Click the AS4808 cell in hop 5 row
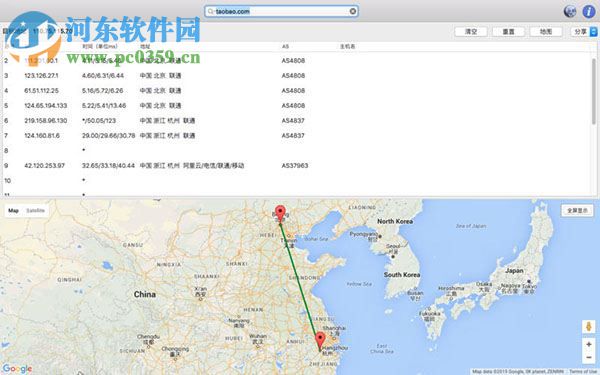Screen dimensions: 600x375 [x=293, y=106]
